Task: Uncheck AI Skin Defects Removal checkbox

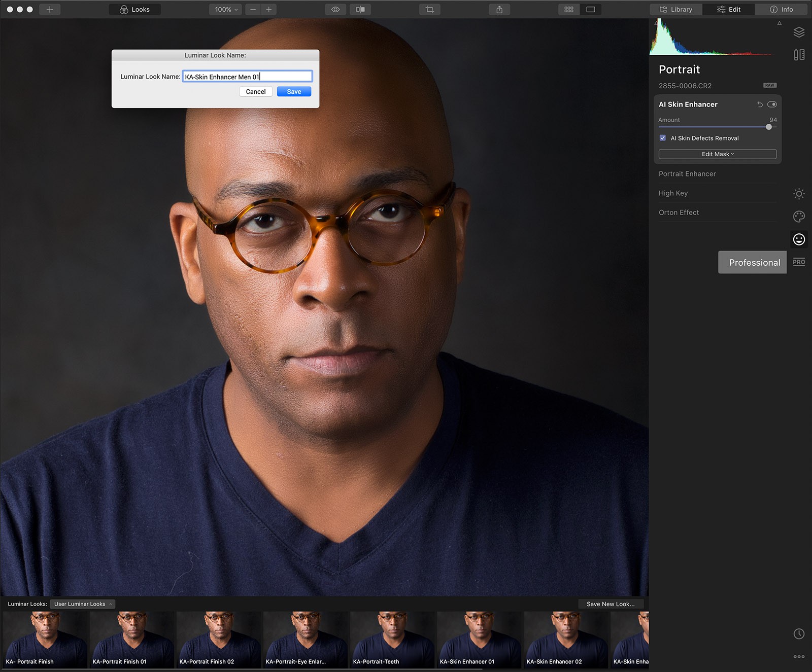Action: click(663, 138)
